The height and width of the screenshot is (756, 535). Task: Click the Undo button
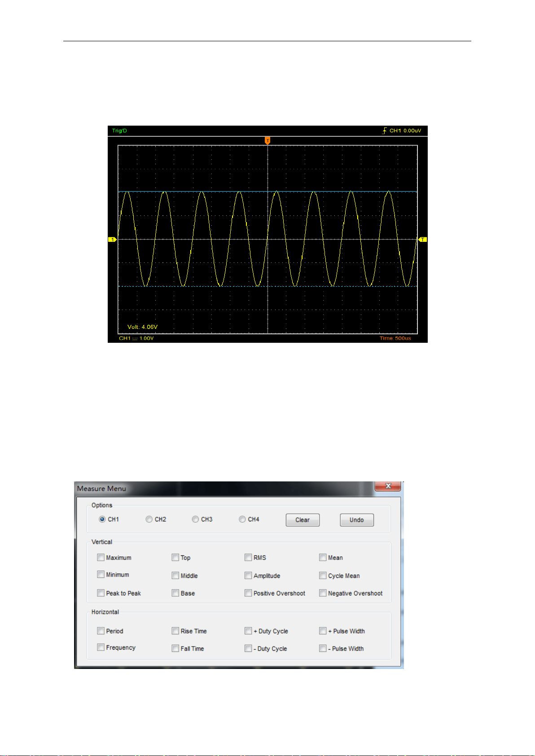357,520
